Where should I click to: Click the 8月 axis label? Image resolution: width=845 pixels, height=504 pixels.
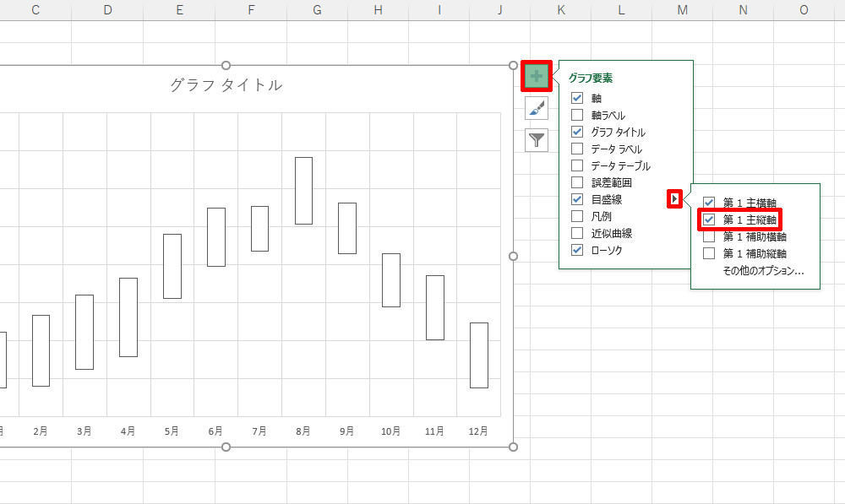303,431
